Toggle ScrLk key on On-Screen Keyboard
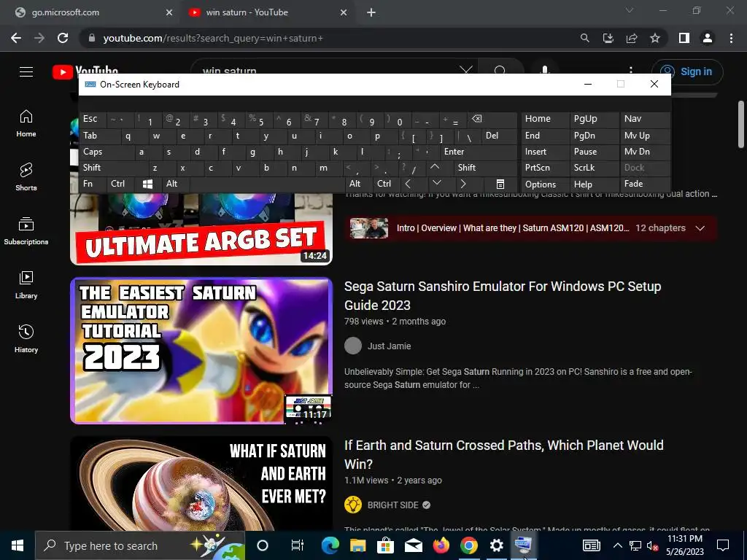The height and width of the screenshot is (560, 747). tap(593, 168)
